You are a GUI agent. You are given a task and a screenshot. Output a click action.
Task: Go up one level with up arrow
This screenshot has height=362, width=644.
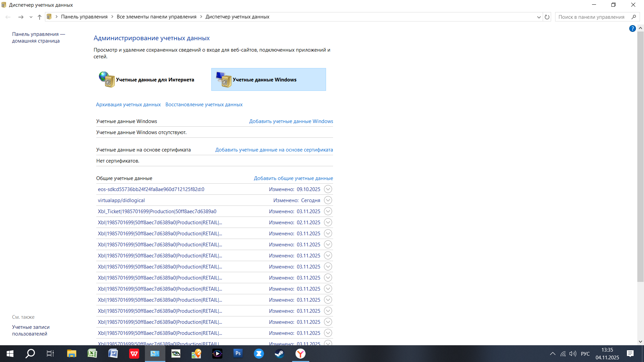(40, 17)
